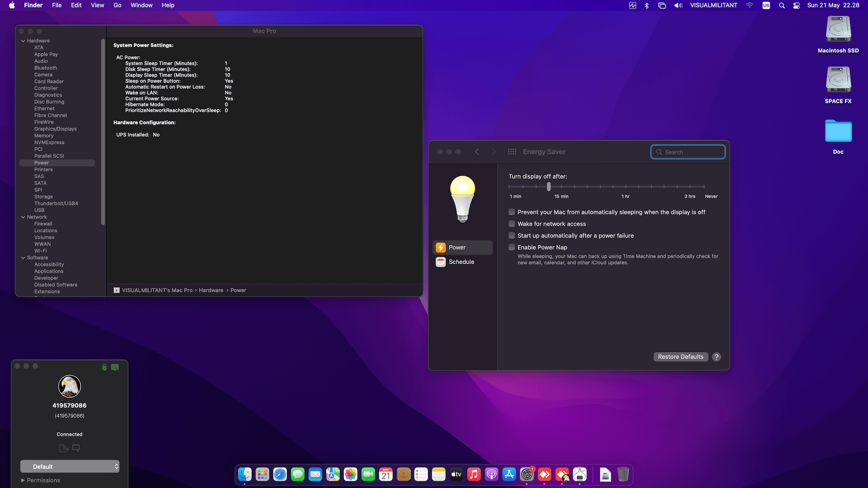Toggle prevent Mac from automatically sleeping checkbox
868x488 pixels.
point(512,212)
